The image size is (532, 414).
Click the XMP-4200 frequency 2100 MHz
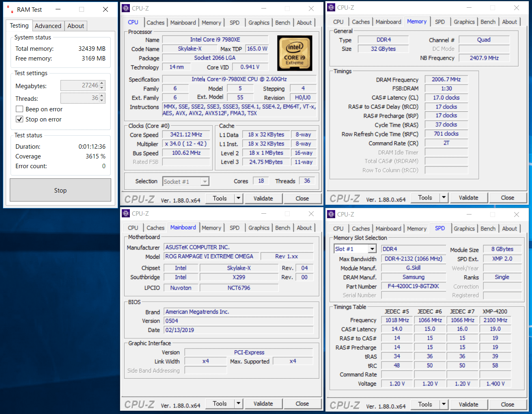(x=495, y=320)
